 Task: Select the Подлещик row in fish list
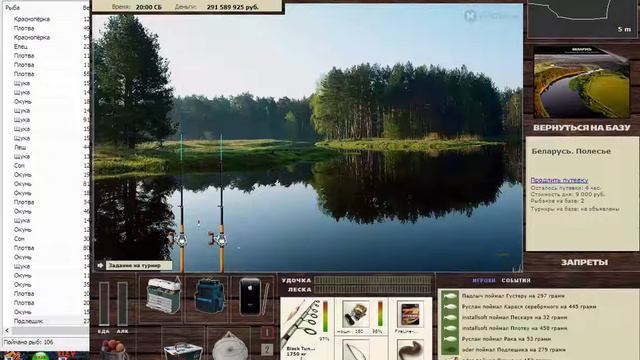pyautogui.click(x=29, y=321)
